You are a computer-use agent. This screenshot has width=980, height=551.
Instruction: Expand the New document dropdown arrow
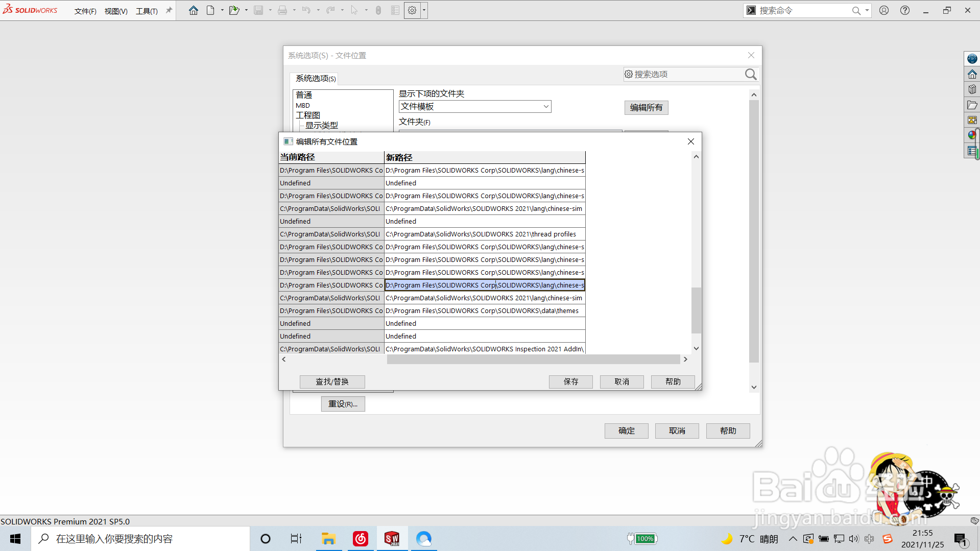pyautogui.click(x=222, y=10)
